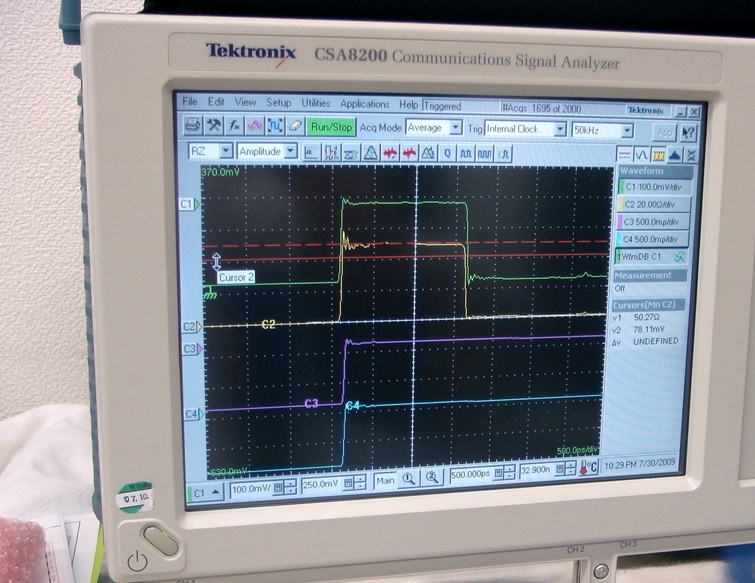Image resolution: width=755 pixels, height=583 pixels.
Task: Select the first red noise measurement icon
Action: point(390,154)
